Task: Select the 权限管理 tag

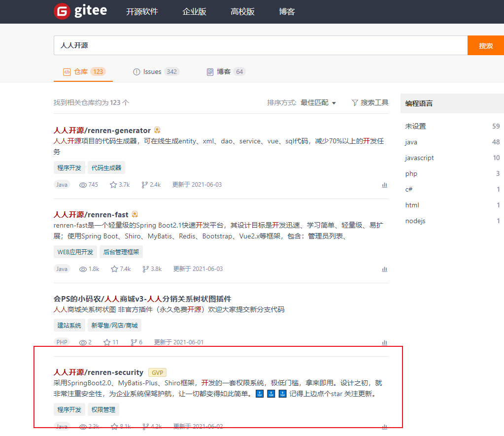Action: click(103, 409)
